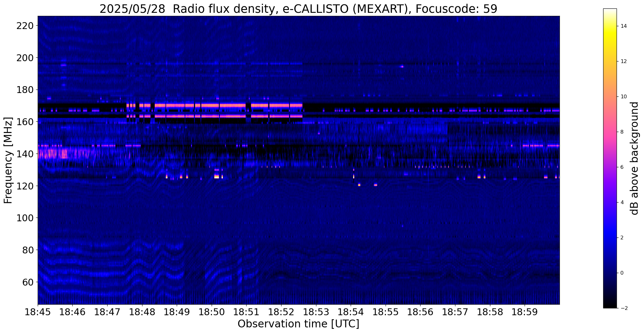Click the 18:58 time tick label
The width and height of the screenshot is (644, 333).
[490, 312]
